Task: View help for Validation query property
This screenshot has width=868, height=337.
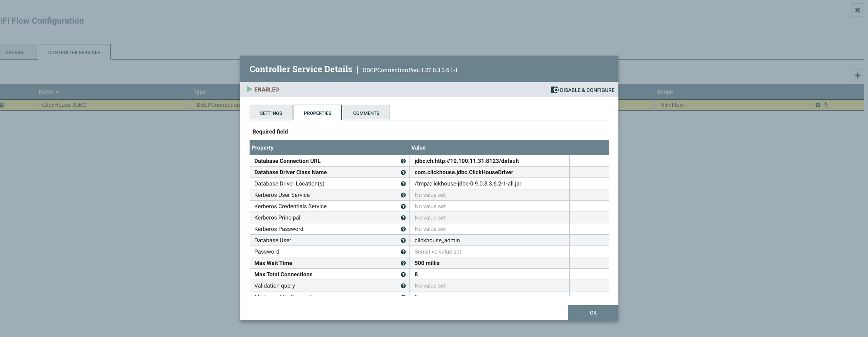Action: [x=403, y=286]
